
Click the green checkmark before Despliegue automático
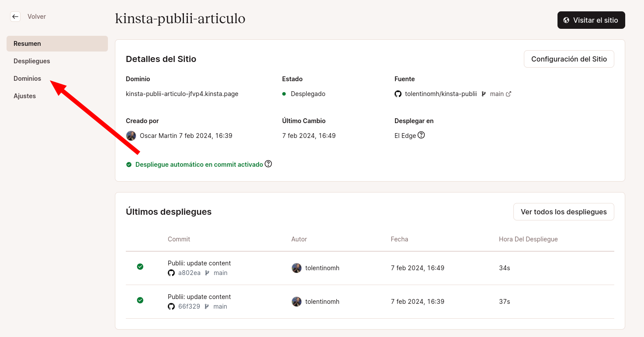click(x=129, y=165)
